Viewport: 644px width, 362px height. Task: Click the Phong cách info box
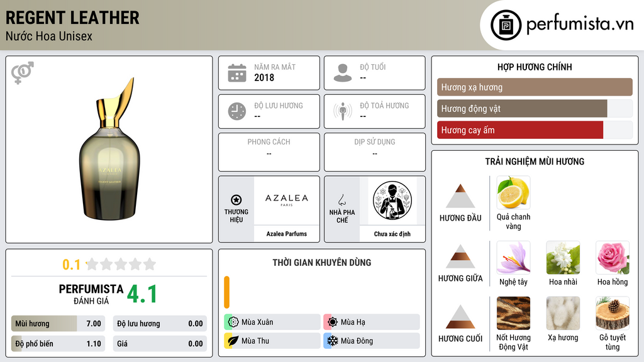click(269, 152)
